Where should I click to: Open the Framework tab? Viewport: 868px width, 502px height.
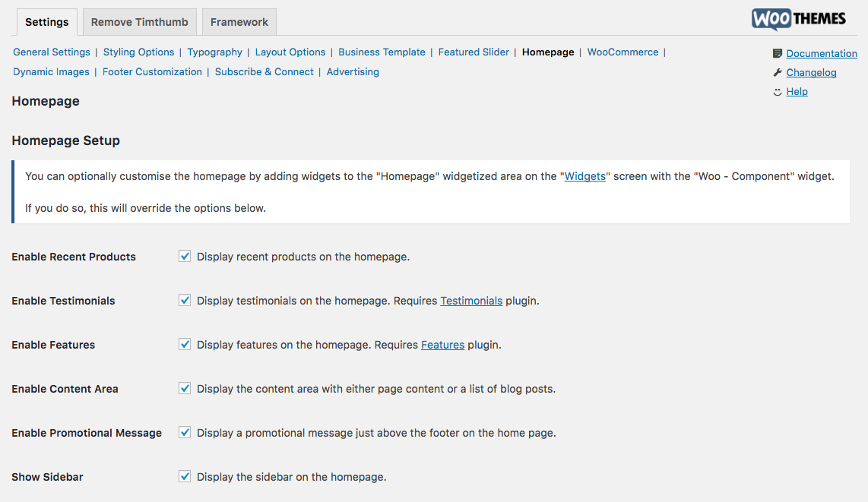(x=239, y=22)
